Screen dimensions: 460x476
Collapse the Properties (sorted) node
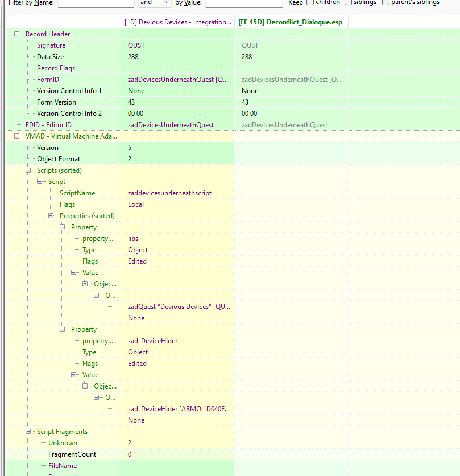(51, 216)
